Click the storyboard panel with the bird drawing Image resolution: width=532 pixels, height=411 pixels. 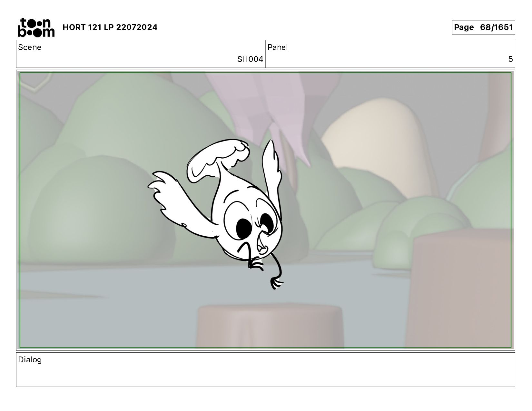266,210
